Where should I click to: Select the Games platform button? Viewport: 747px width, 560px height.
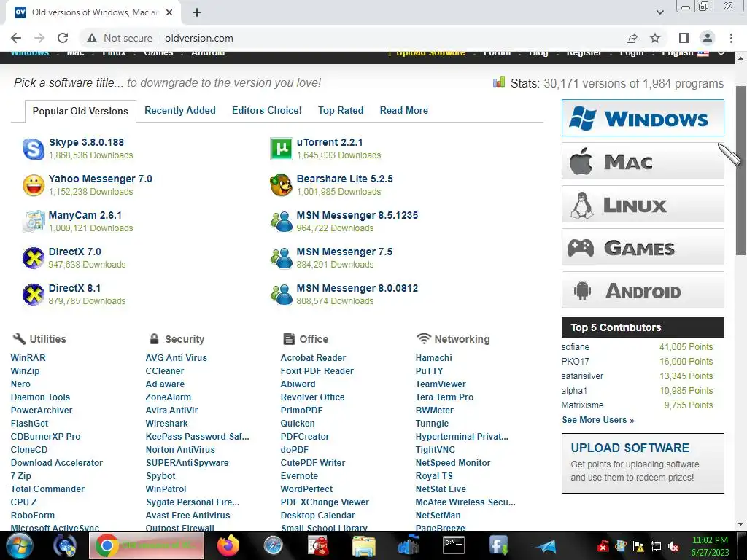(x=643, y=247)
